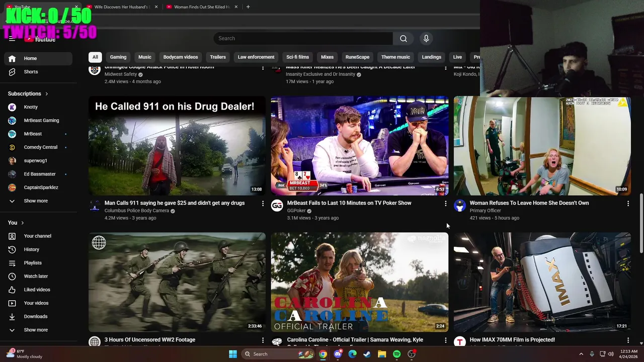Open Steam from the taskbar

pos(367,354)
